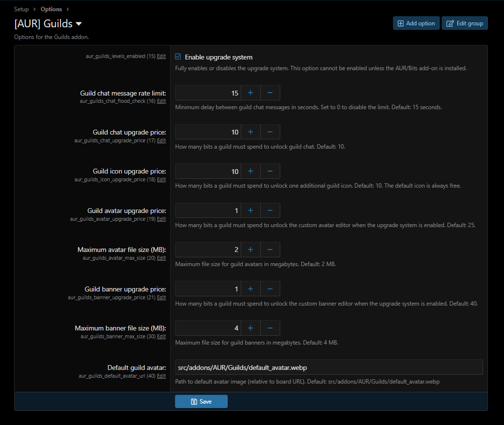The height and width of the screenshot is (425, 504).
Task: Click the breadcrumb chevron after Setup
Action: [35, 9]
